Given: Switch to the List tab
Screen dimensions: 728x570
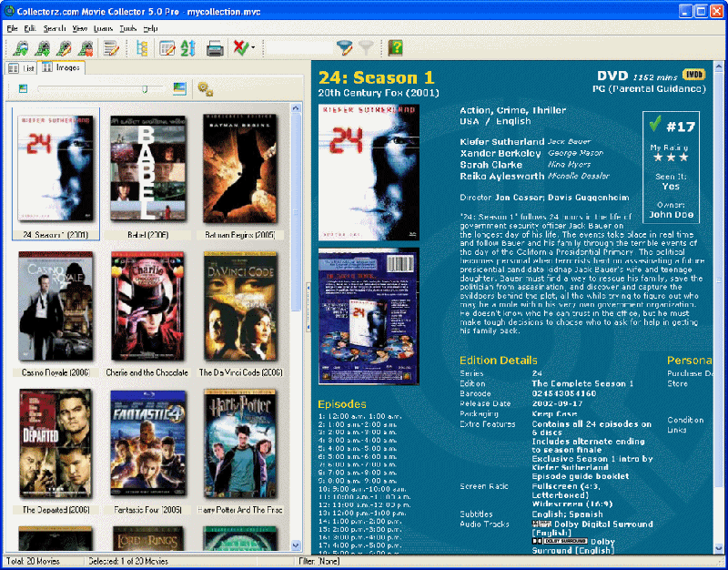Looking at the screenshot, I should [x=21, y=68].
